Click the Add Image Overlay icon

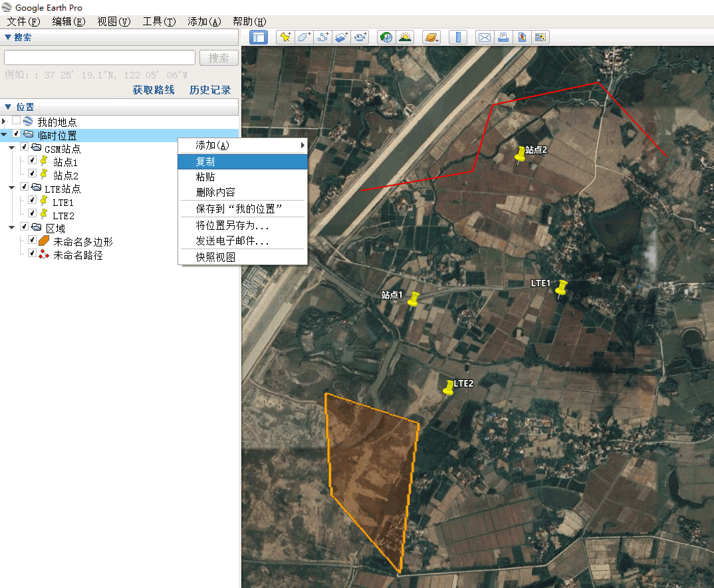[342, 37]
